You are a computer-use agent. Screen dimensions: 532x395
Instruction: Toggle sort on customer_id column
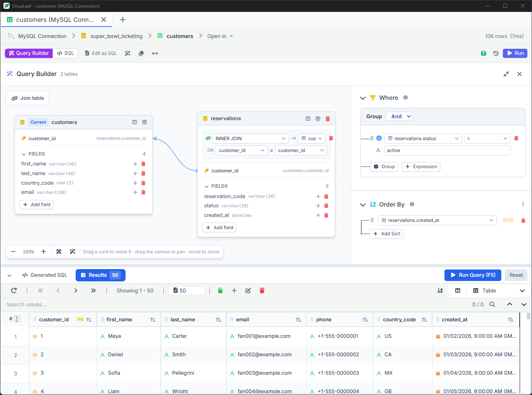coord(89,319)
